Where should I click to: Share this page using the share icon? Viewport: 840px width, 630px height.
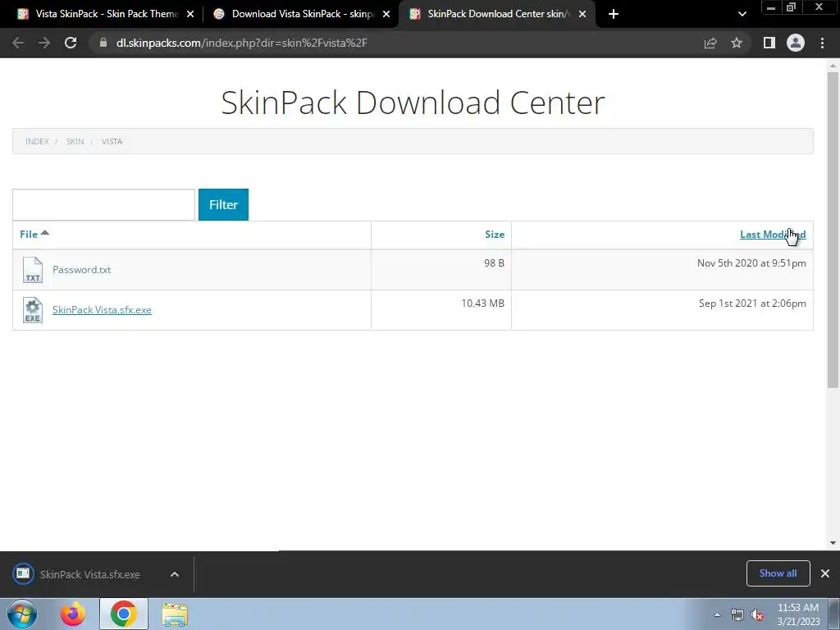710,43
